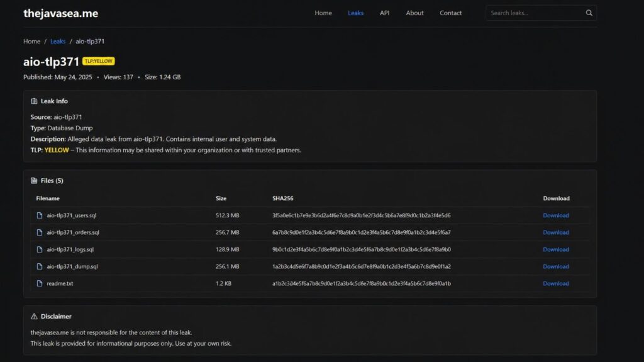
Task: Click file icon beside readme.txt
Action: (x=40, y=283)
